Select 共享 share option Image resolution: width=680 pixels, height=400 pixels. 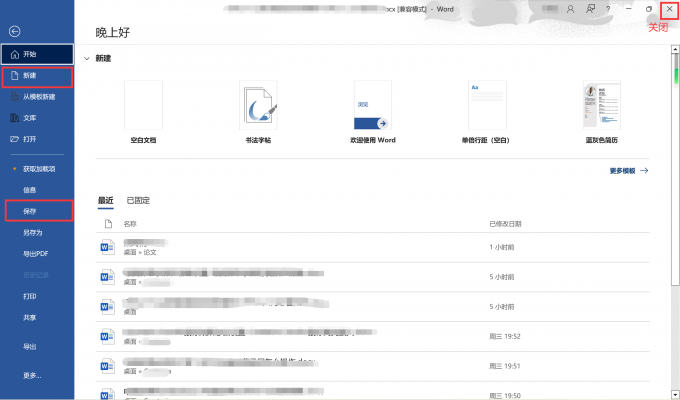click(37, 318)
